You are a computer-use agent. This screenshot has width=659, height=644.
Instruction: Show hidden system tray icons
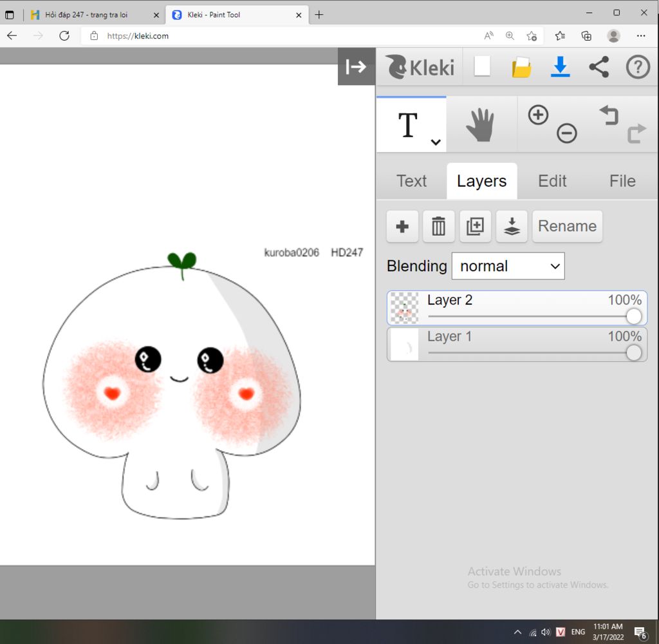click(x=518, y=632)
